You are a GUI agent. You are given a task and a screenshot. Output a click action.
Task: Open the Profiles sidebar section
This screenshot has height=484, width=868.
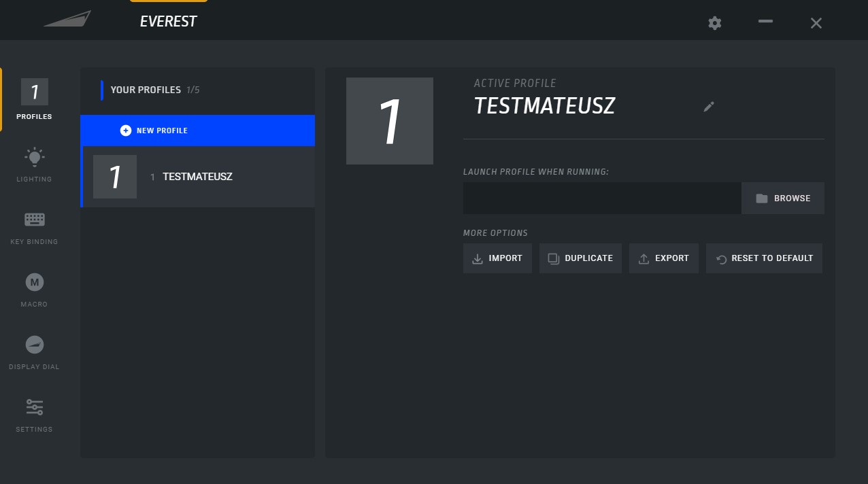pyautogui.click(x=34, y=99)
